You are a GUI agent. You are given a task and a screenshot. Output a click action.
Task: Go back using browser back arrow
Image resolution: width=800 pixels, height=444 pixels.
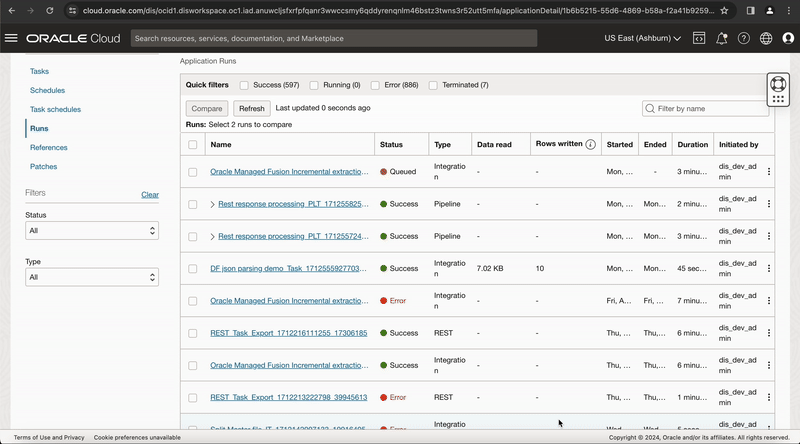[12, 10]
